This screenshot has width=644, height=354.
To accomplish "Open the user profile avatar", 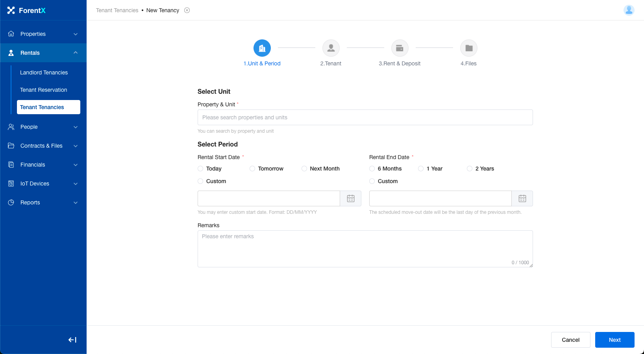I will pos(629,10).
